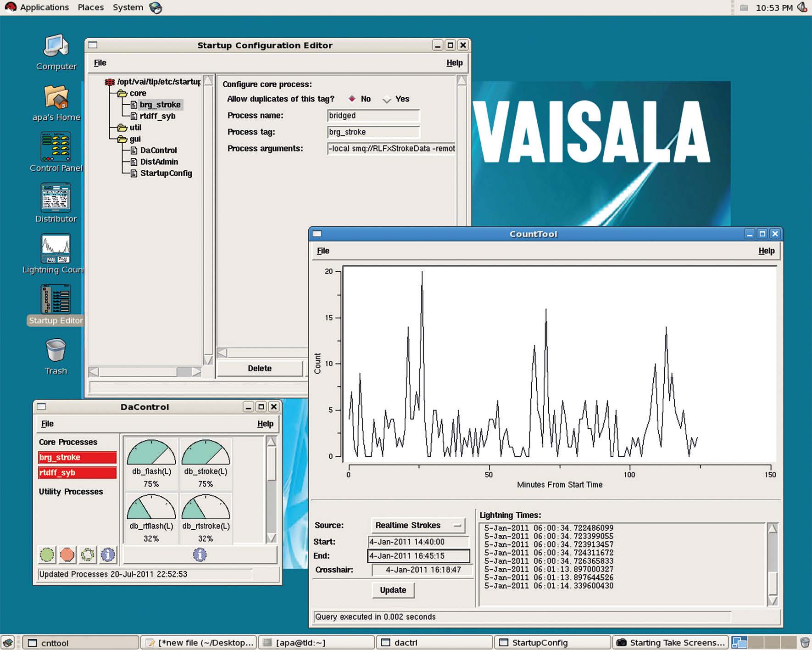This screenshot has height=650, width=812.
Task: Click the Process name field
Action: click(373, 116)
